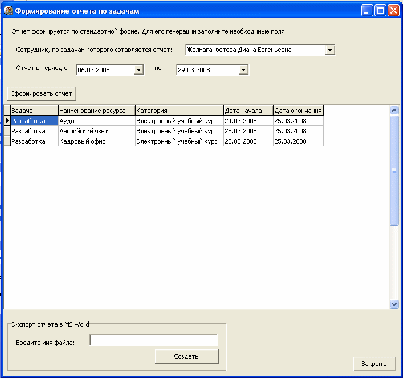Click the row selector beside Разработка
The image size is (404, 379).
click(7, 141)
